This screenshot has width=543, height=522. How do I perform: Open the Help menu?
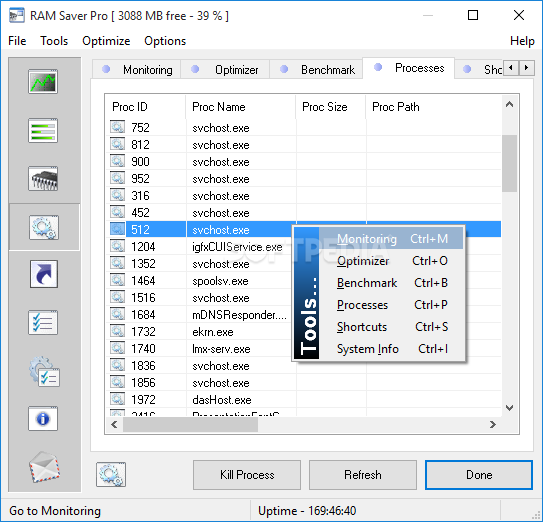tap(522, 41)
